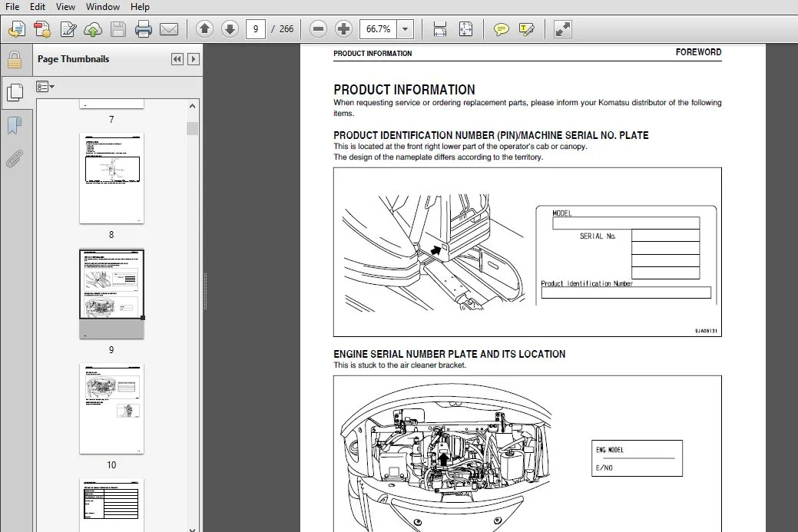The width and height of the screenshot is (798, 532).
Task: Click the security padlock sidebar icon
Action: (x=15, y=60)
